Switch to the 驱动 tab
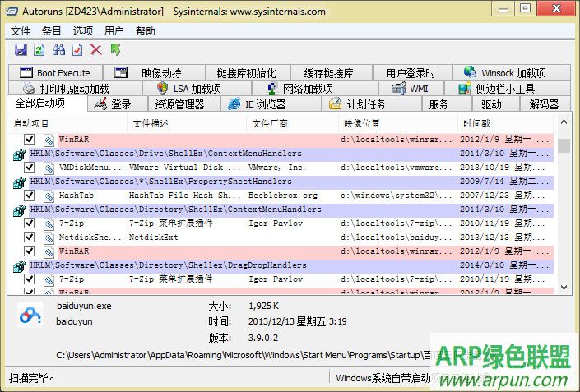This screenshot has width=580, height=392. coord(496,104)
